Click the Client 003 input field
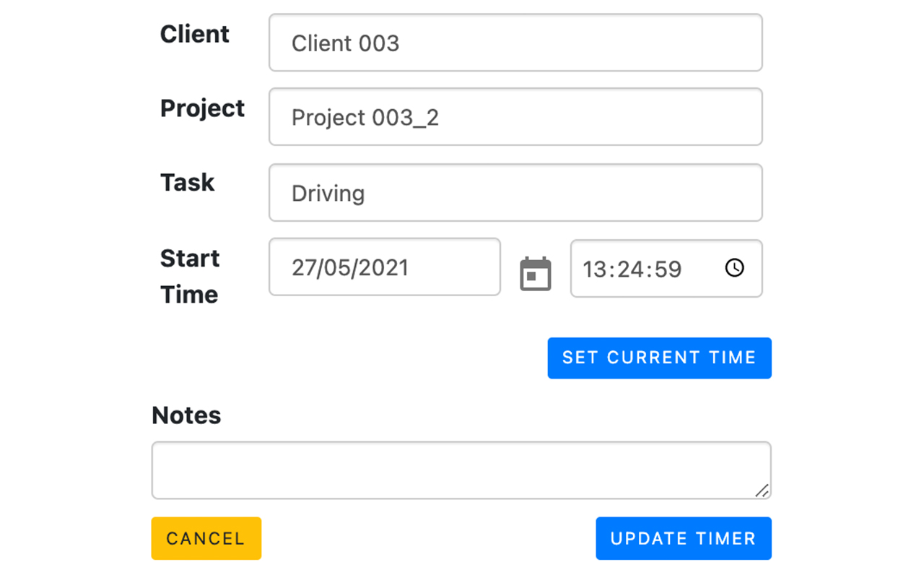 point(515,43)
